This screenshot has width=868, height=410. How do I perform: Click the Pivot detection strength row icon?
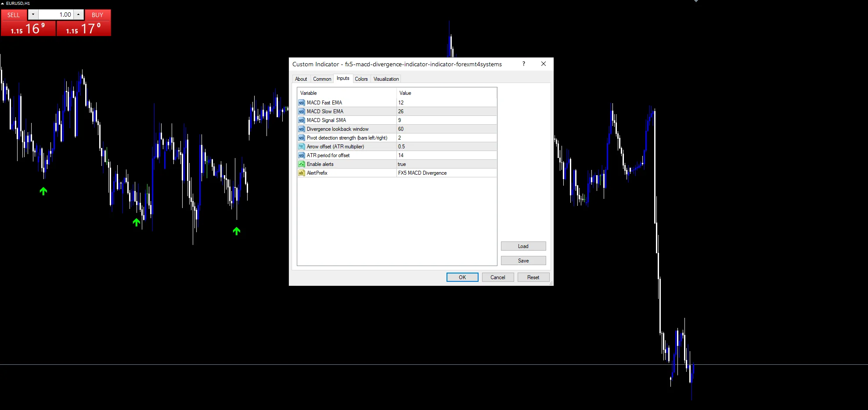(x=301, y=138)
